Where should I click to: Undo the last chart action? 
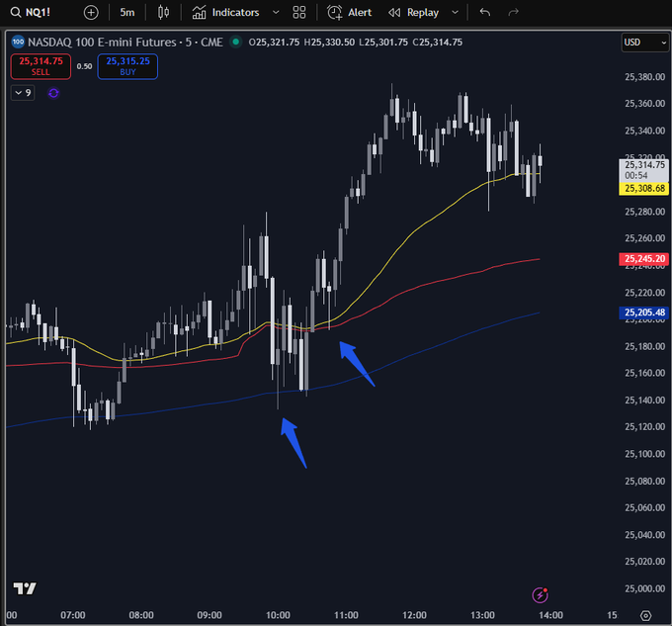(484, 13)
